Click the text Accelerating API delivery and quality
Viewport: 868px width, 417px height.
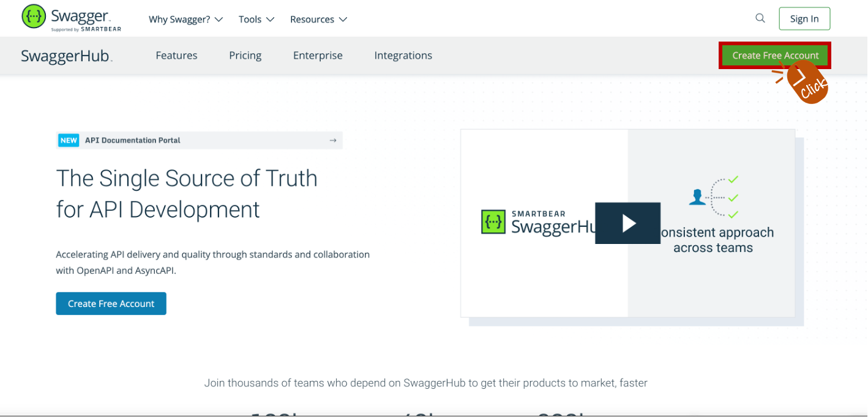212,262
